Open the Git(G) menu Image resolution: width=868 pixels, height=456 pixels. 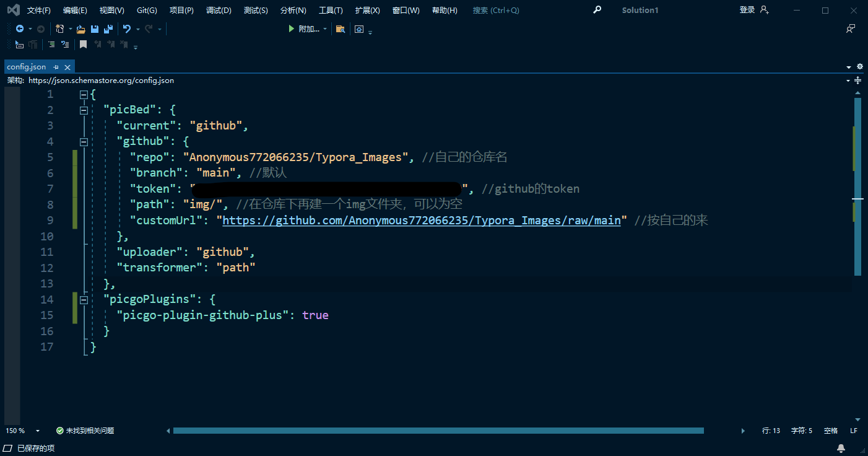pyautogui.click(x=147, y=11)
